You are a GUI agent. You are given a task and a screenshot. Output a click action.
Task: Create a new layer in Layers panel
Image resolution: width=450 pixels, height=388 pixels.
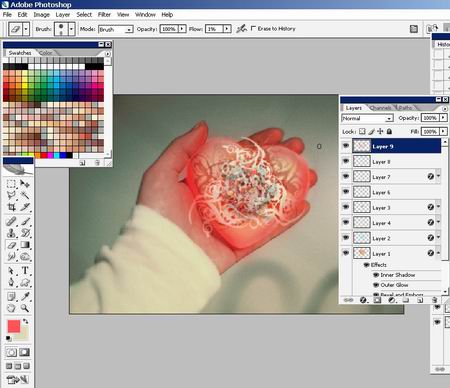420,300
